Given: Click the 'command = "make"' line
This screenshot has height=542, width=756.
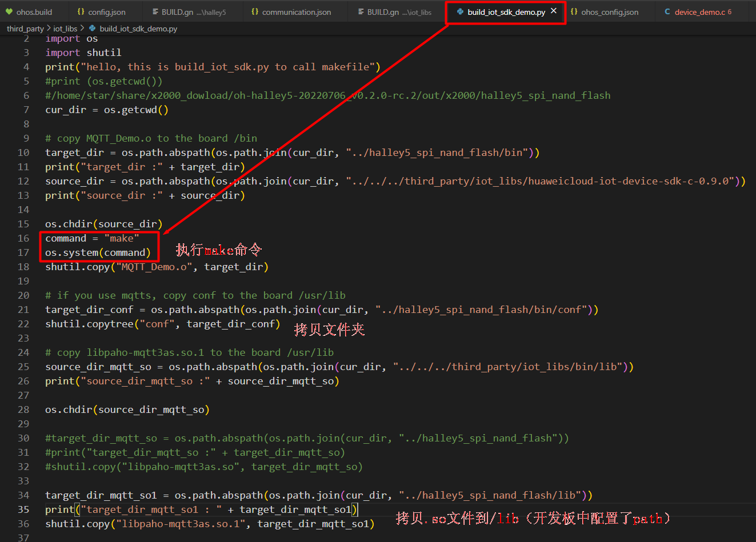Looking at the screenshot, I should tap(92, 238).
